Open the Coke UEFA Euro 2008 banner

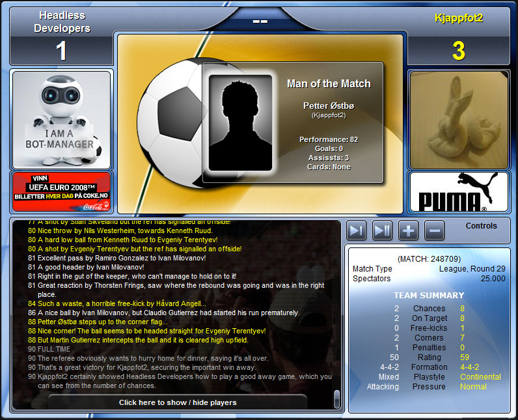click(62, 192)
